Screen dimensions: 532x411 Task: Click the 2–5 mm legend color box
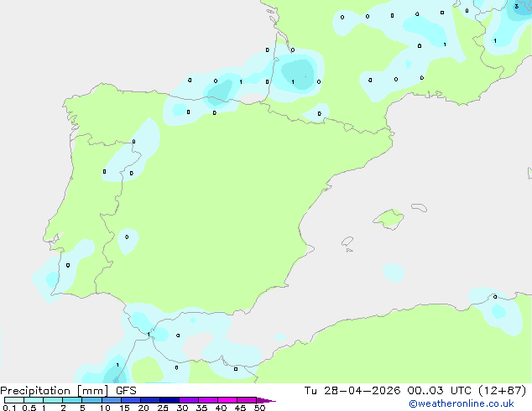(72, 400)
